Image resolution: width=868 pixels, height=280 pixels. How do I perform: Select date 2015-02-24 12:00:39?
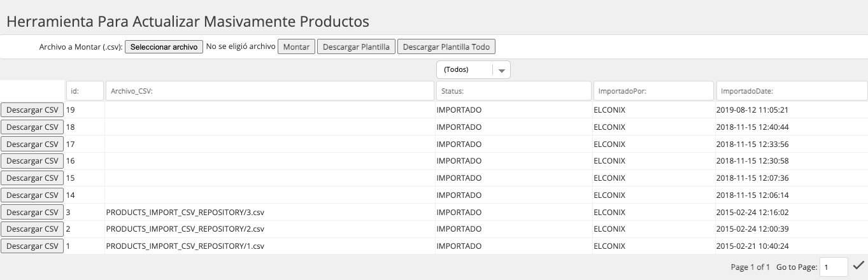(x=753, y=229)
